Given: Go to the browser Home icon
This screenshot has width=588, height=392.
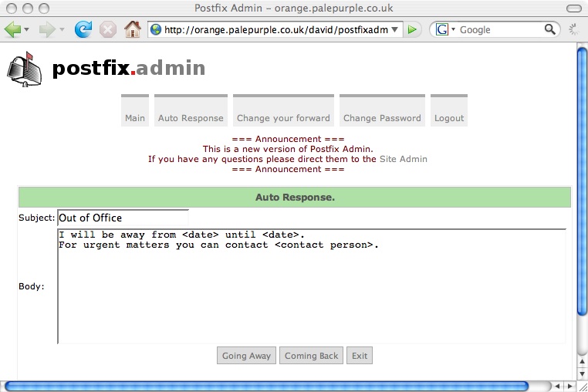Looking at the screenshot, I should [133, 29].
